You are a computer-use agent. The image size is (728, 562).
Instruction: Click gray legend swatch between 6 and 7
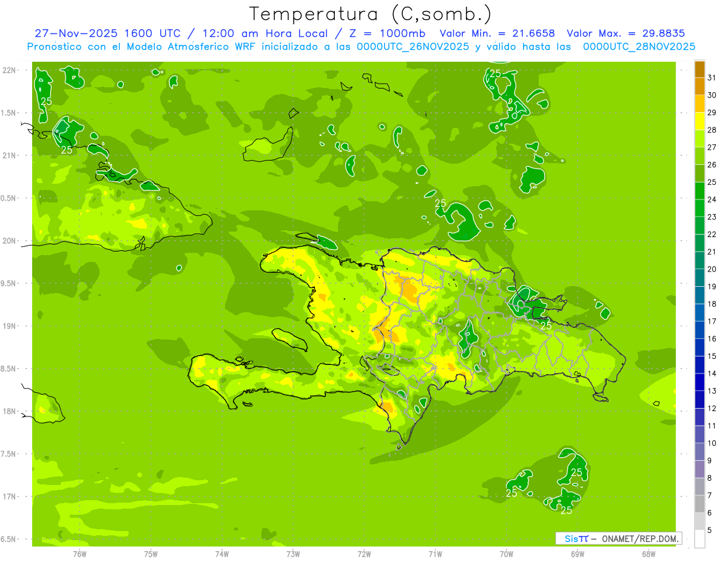700,504
